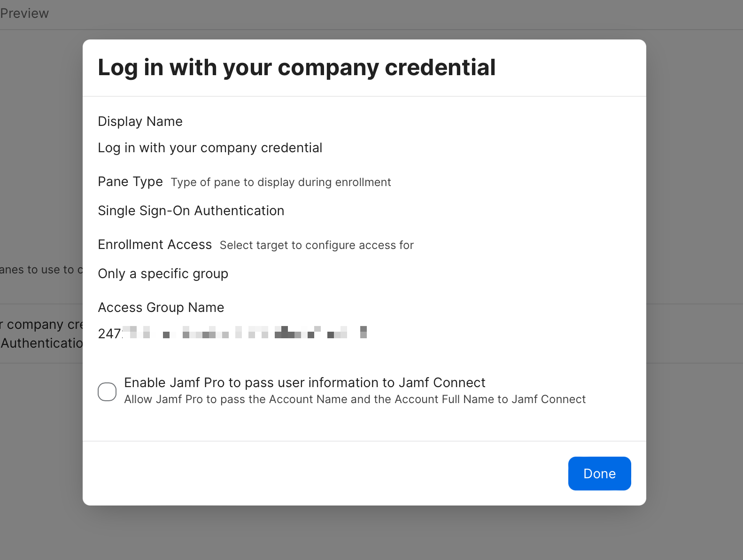Click 'Type of pane to display during enrollment' hint
Image resolution: width=743 pixels, height=560 pixels.
pyautogui.click(x=280, y=182)
